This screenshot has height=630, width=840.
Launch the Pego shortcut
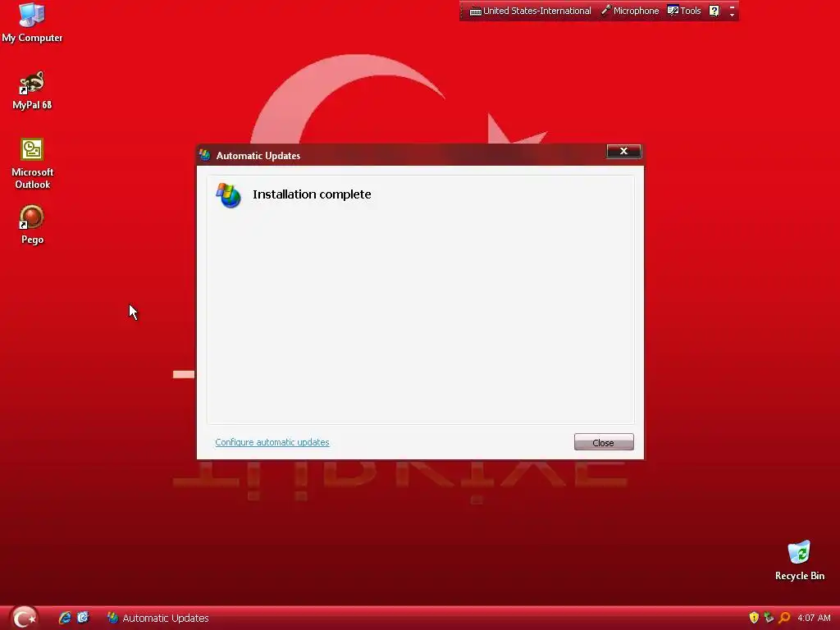click(32, 225)
